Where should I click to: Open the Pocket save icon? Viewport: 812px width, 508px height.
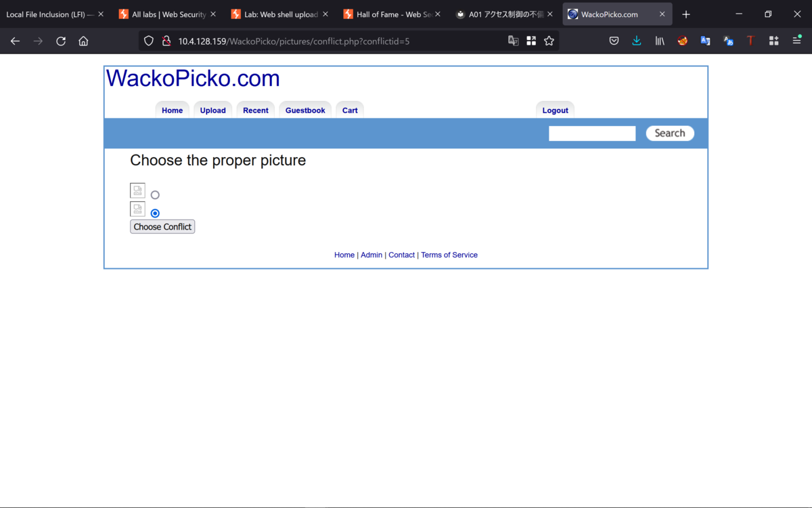tap(614, 41)
